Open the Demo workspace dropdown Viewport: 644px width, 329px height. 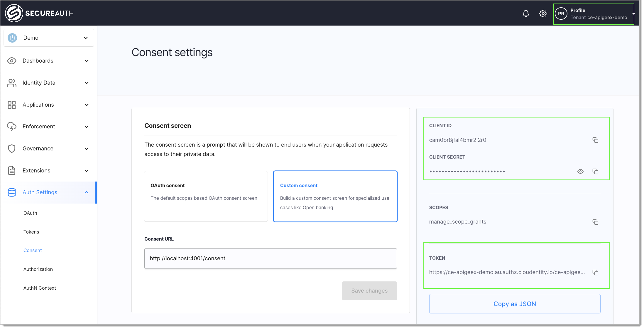pos(49,38)
